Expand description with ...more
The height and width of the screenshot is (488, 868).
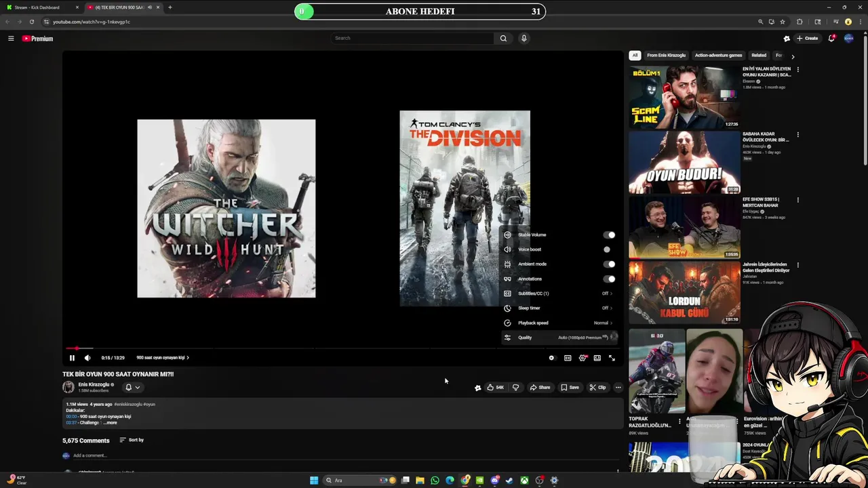111,423
